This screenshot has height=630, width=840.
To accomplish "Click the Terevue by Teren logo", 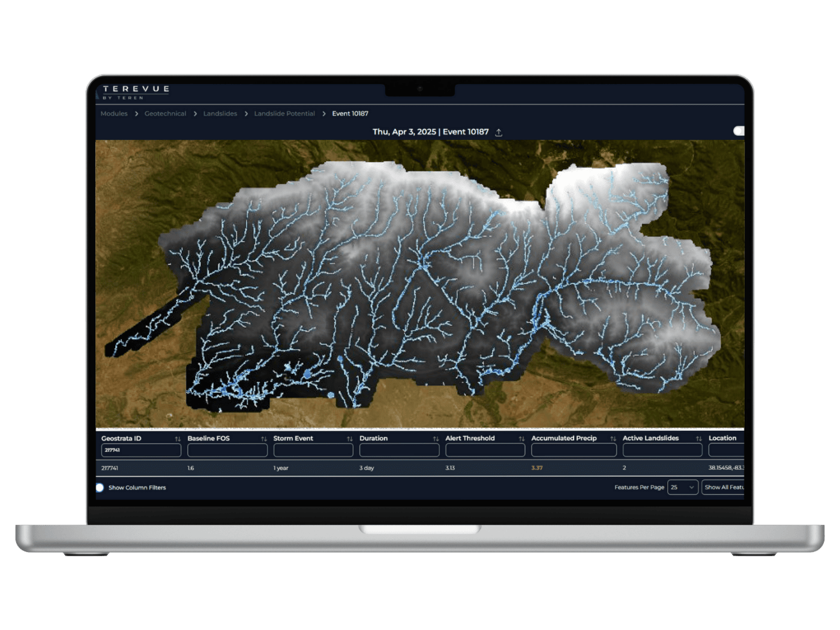I will point(136,92).
